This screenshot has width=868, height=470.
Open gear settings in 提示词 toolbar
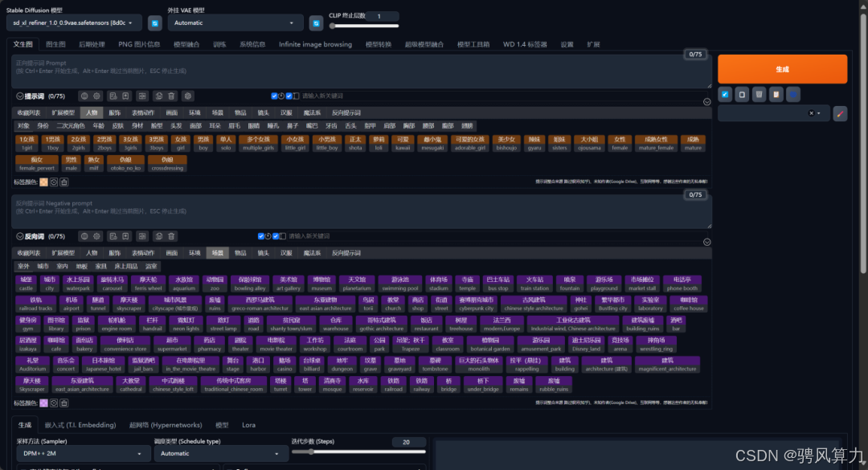(x=97, y=96)
